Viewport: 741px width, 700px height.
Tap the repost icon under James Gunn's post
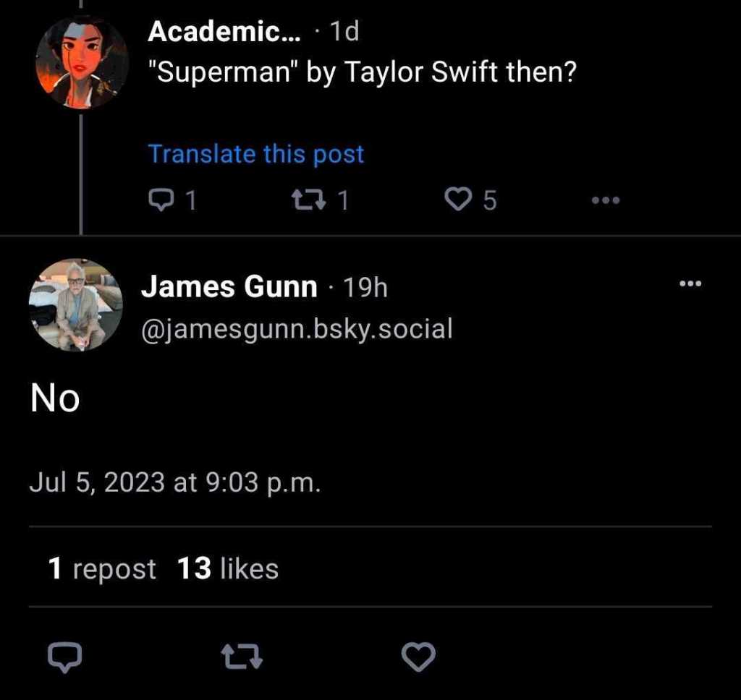(241, 657)
